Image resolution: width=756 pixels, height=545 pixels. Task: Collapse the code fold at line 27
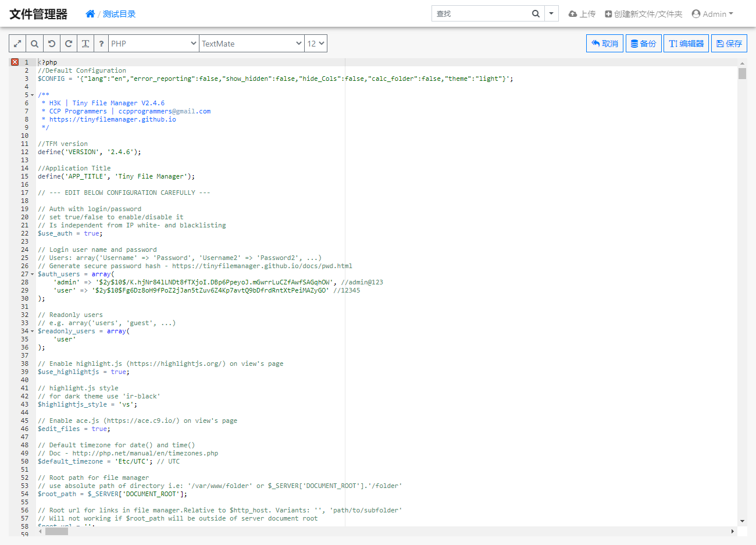(x=32, y=274)
